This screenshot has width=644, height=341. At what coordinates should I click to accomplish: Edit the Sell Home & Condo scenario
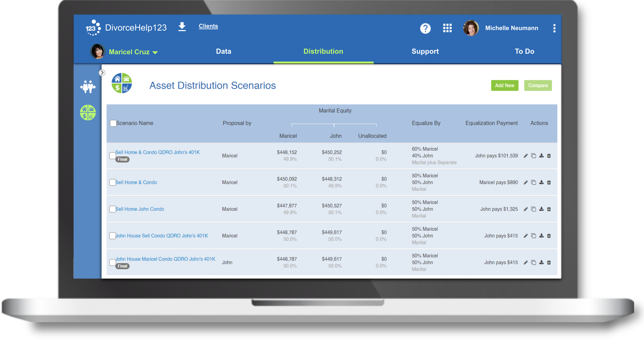[526, 182]
